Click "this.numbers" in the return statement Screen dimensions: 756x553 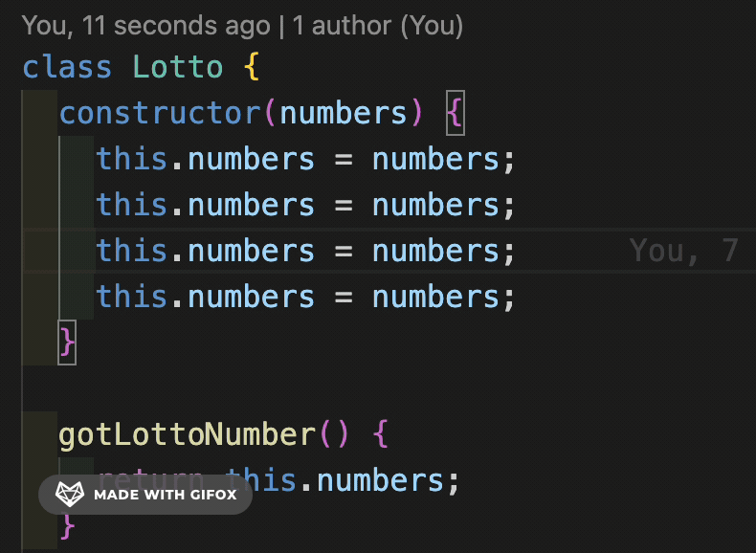pyautogui.click(x=335, y=480)
